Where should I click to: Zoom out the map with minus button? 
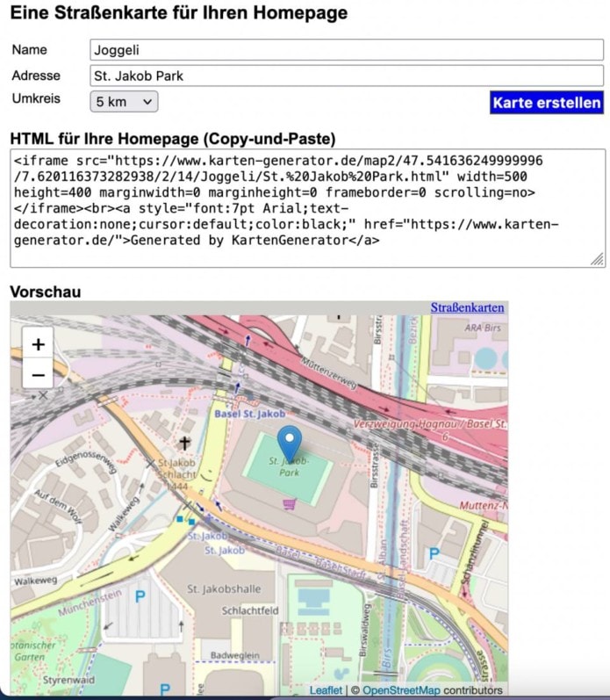tap(38, 375)
